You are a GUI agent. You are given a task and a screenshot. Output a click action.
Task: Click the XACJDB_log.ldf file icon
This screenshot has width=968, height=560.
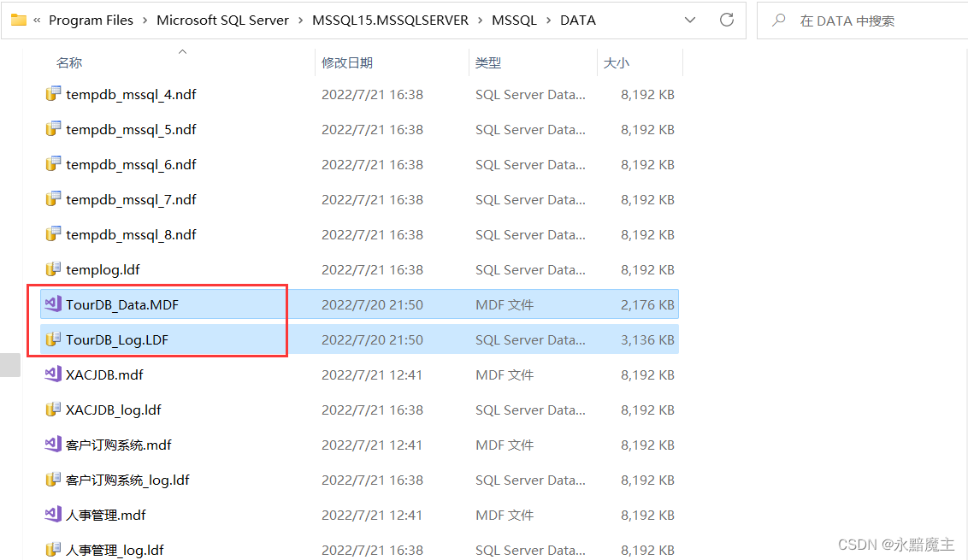53,410
